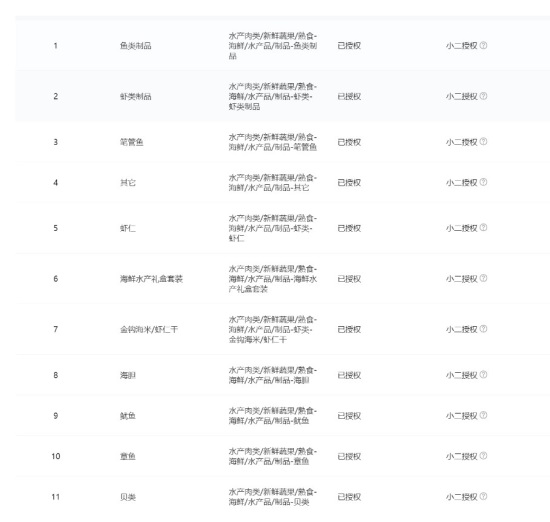
Task: Click the category path ending in 贝类
Action: click(x=273, y=497)
